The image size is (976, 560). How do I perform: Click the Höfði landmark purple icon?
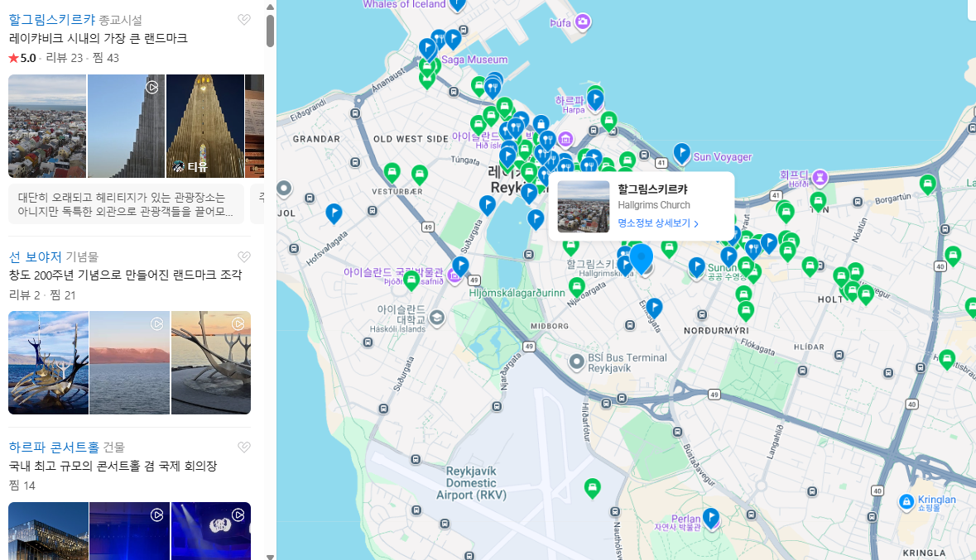[x=820, y=177]
